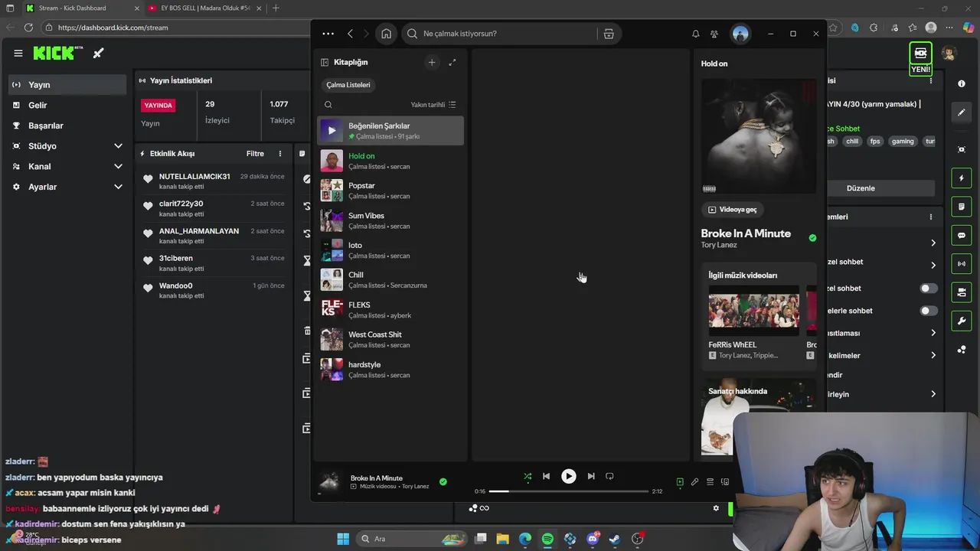
Task: Seek on the song progress bar
Action: coord(568,491)
